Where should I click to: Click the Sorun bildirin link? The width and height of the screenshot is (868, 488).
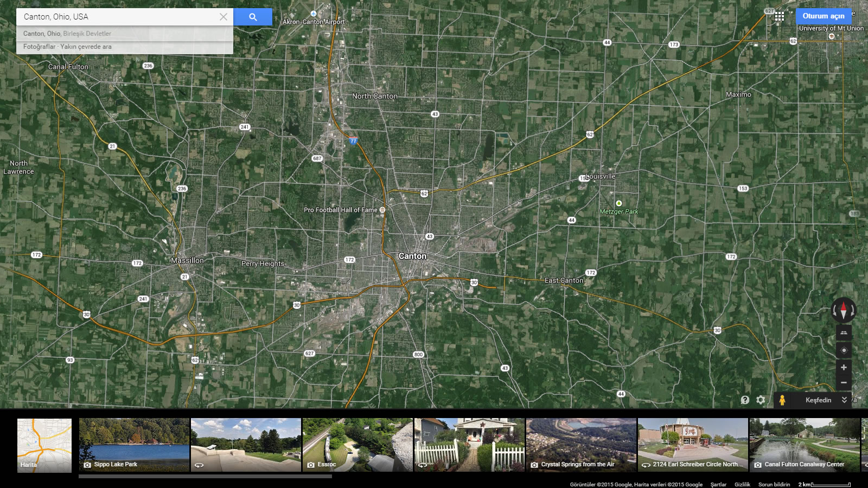774,484
